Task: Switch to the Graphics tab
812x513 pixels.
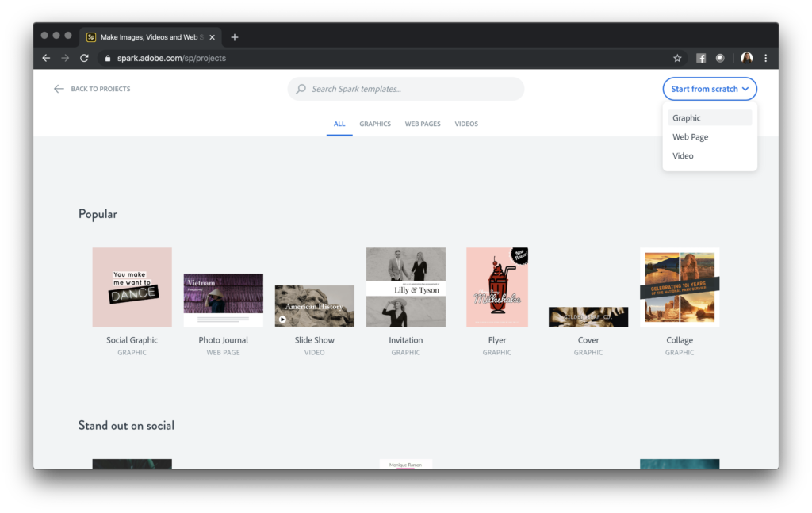Action: [x=375, y=124]
